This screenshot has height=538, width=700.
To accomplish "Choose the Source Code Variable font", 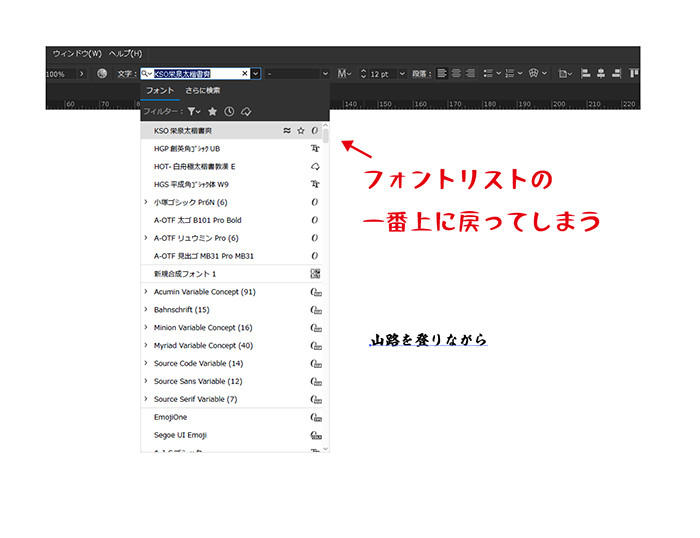I will (198, 363).
